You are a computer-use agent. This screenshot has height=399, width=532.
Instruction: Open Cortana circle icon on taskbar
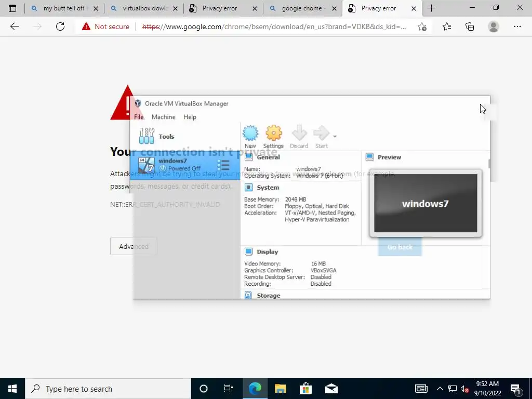(204, 389)
